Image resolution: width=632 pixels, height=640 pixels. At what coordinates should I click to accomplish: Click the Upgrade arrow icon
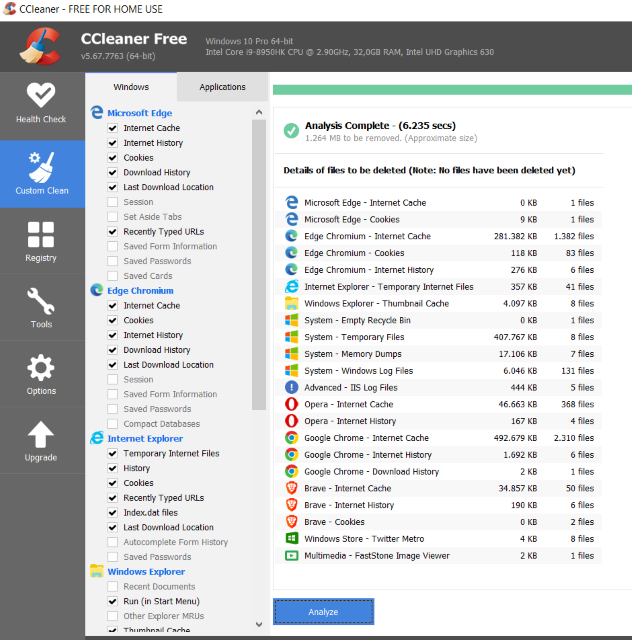pos(41,434)
